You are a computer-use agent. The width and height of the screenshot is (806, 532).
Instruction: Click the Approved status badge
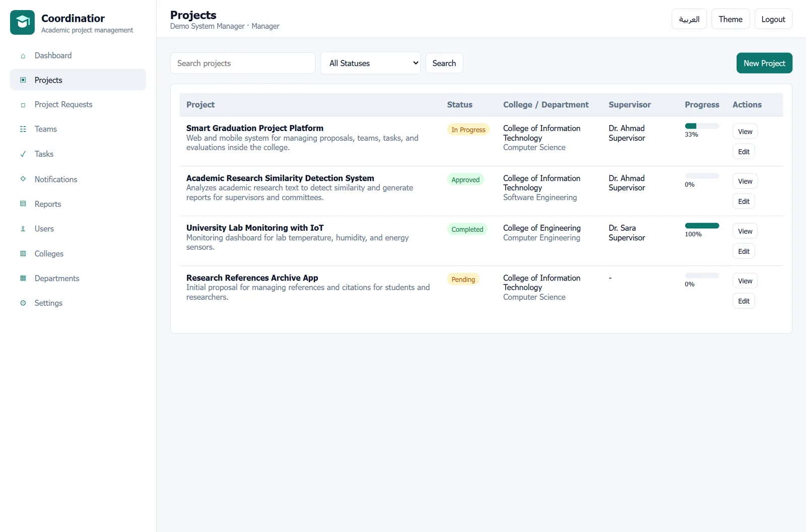(465, 179)
